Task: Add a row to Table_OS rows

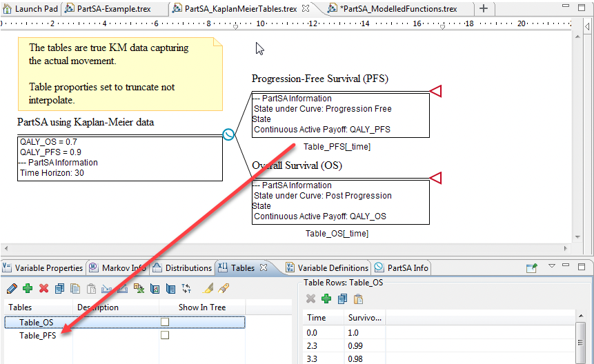Action: 326,299
